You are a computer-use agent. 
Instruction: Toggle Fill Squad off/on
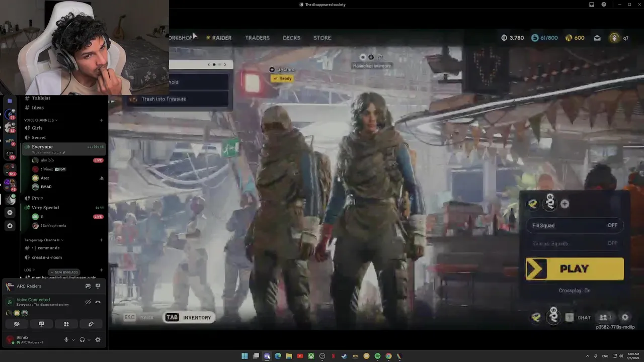tap(575, 225)
